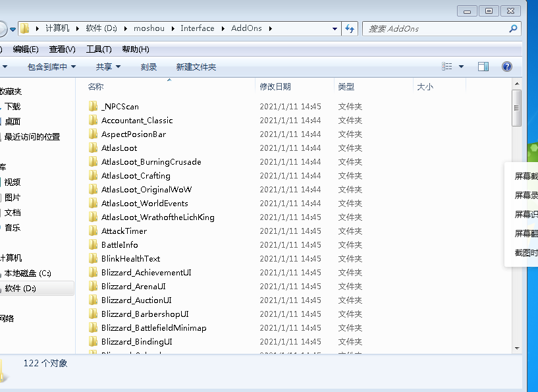
Task: Click the refresh button beside the address bar
Action: coord(350,28)
